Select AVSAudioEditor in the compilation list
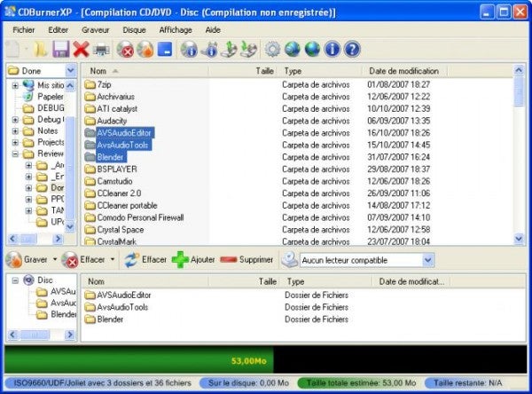 117,295
